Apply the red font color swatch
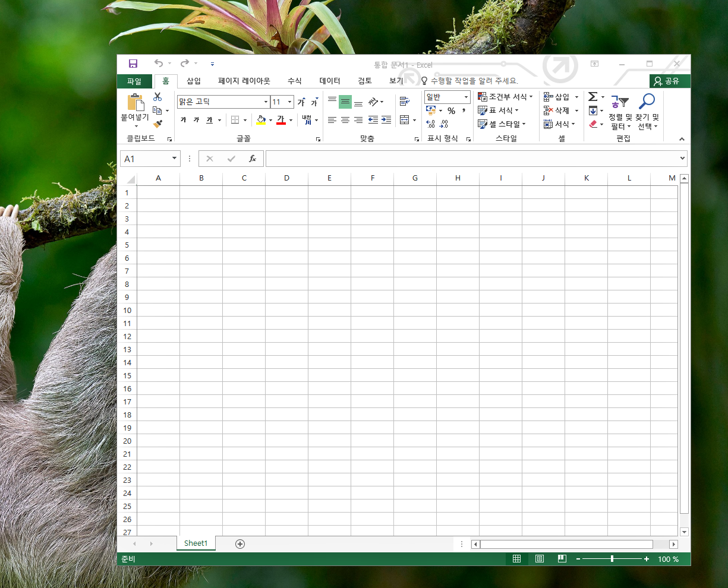This screenshot has height=588, width=728. coord(281,120)
